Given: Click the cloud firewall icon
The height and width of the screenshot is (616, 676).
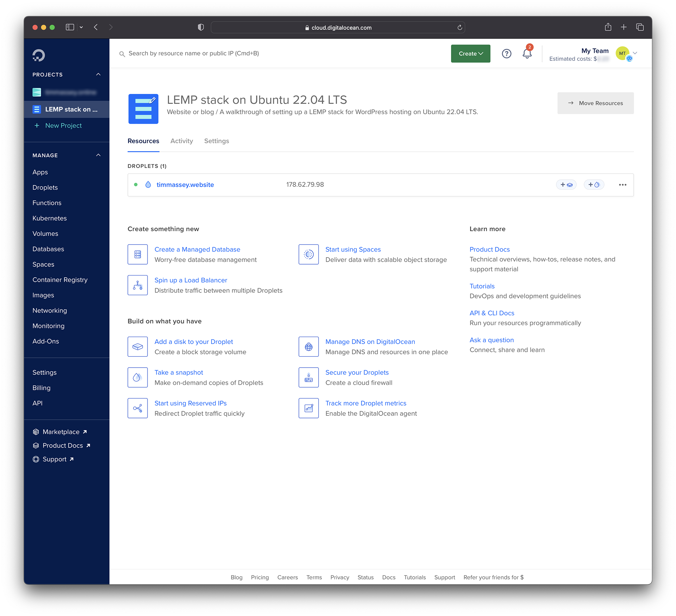Looking at the screenshot, I should [309, 377].
